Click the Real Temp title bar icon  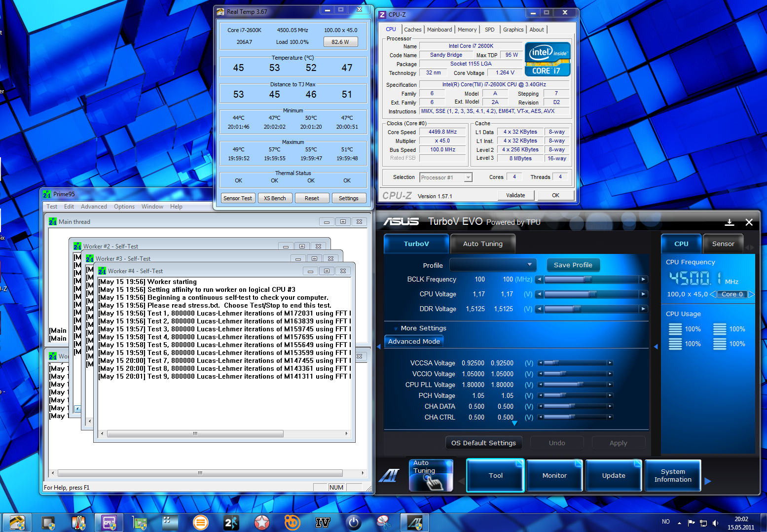[x=220, y=12]
